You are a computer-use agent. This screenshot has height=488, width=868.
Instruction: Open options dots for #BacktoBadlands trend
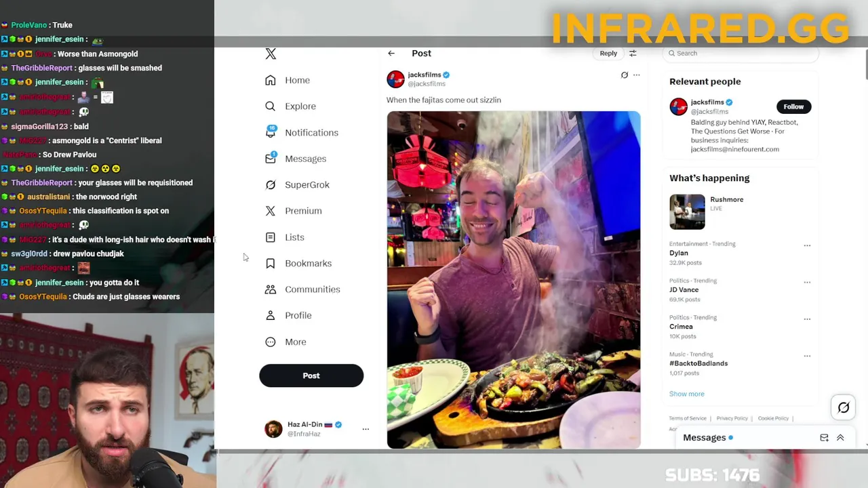pos(807,356)
